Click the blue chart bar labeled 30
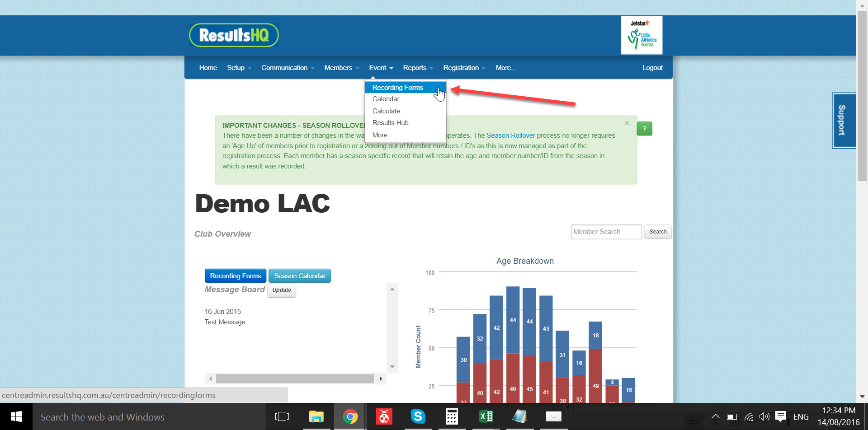Image resolution: width=868 pixels, height=430 pixels. pyautogui.click(x=463, y=360)
